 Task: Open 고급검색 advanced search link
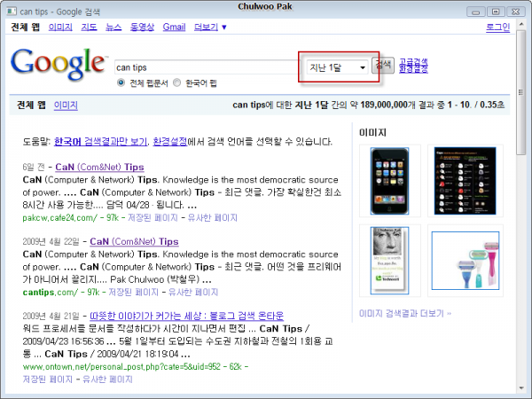pos(413,62)
